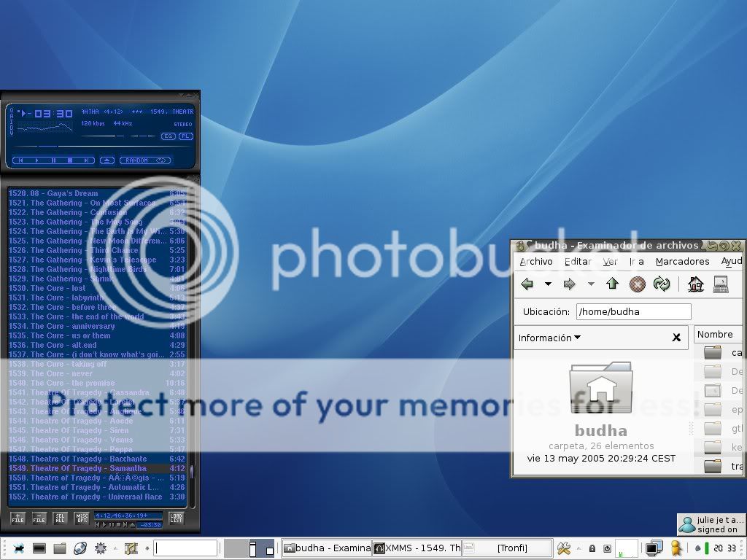
Task: Click the power logout icon in panel
Action: pyautogui.click(x=607, y=548)
